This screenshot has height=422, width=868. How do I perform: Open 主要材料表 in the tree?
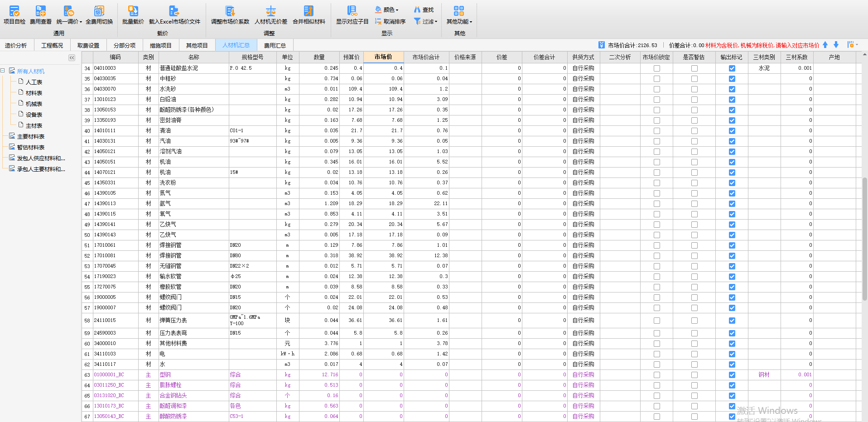[31, 136]
